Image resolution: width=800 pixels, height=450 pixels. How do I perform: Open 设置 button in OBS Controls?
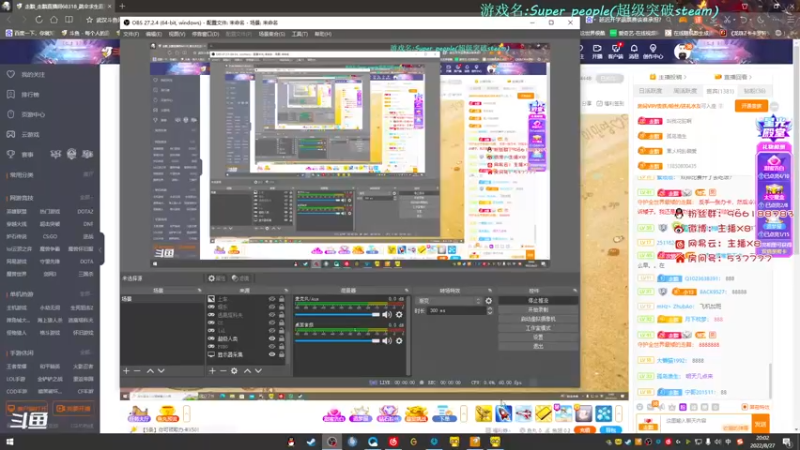pos(538,337)
